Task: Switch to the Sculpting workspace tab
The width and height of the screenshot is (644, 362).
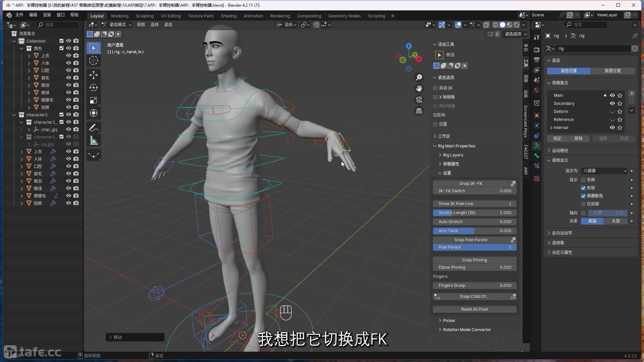Action: (x=145, y=16)
